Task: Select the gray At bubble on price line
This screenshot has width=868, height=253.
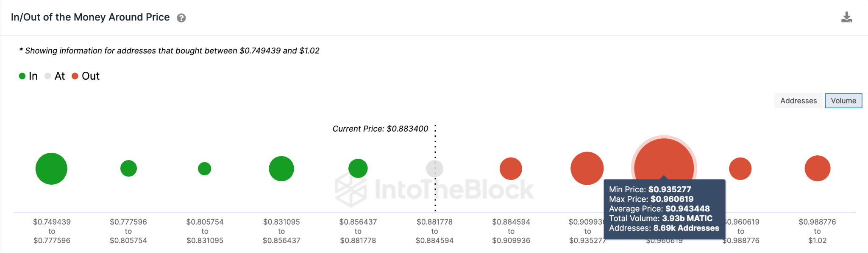Action: click(434, 169)
